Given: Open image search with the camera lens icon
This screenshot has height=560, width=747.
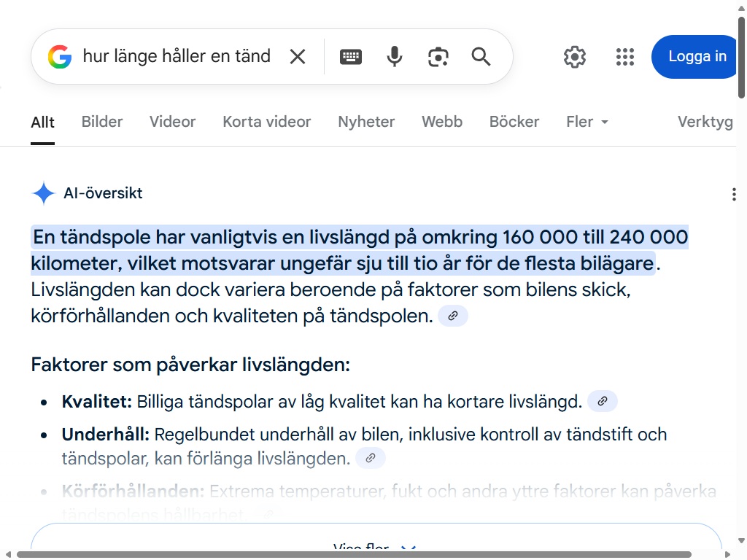Looking at the screenshot, I should click(438, 57).
